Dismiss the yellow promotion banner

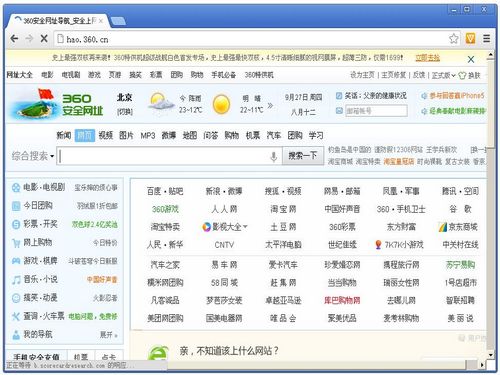pyautogui.click(x=471, y=59)
